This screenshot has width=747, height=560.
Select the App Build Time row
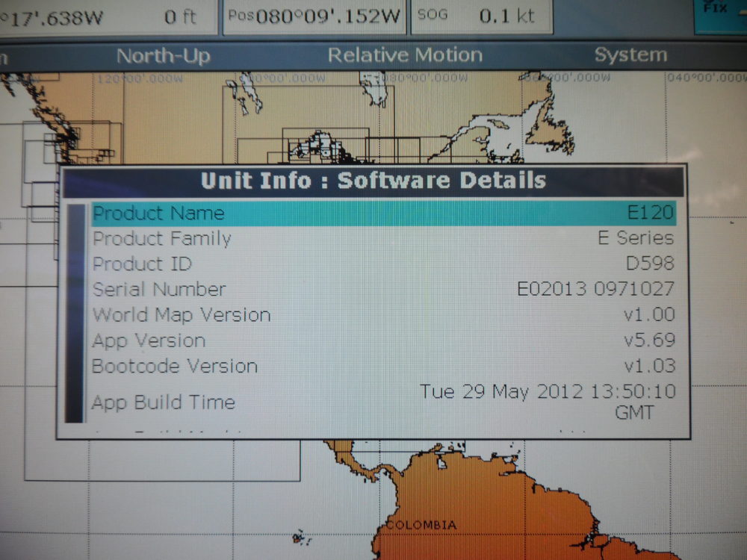pyautogui.click(x=382, y=402)
